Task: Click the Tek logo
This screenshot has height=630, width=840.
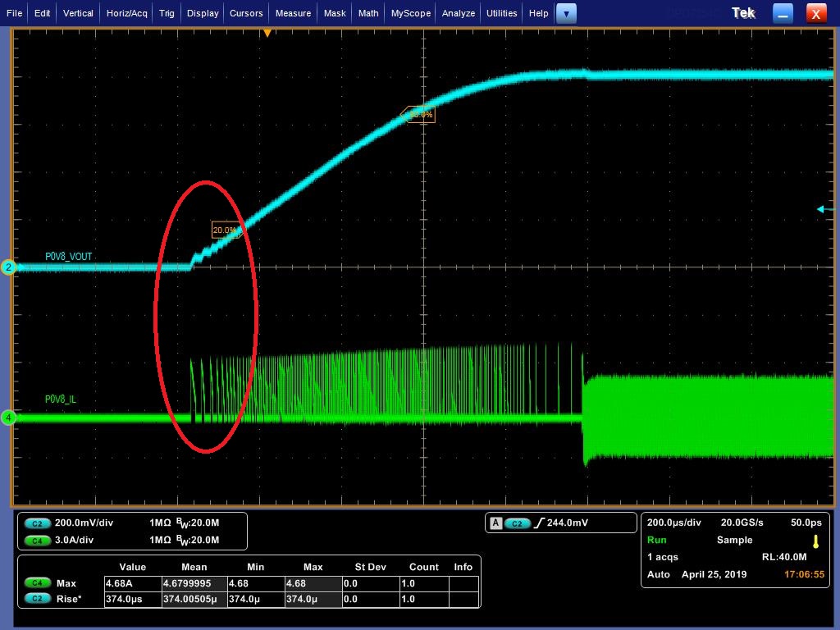Action: point(743,13)
